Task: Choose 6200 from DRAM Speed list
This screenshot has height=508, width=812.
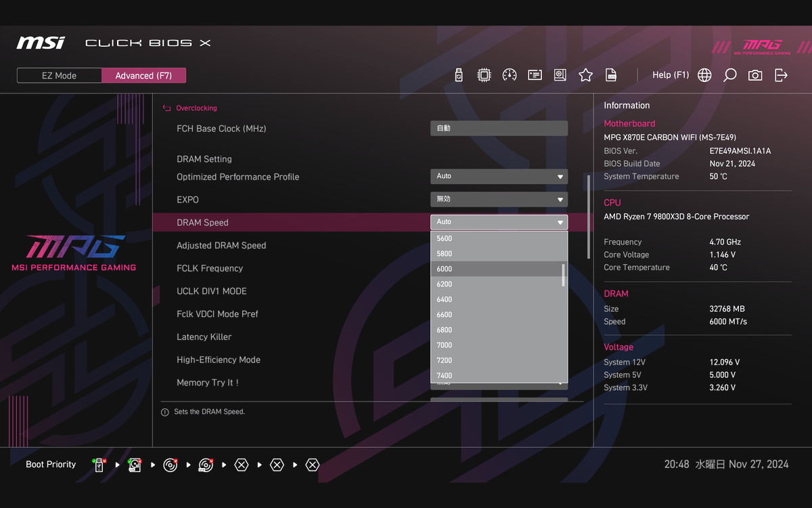Action: click(x=496, y=284)
